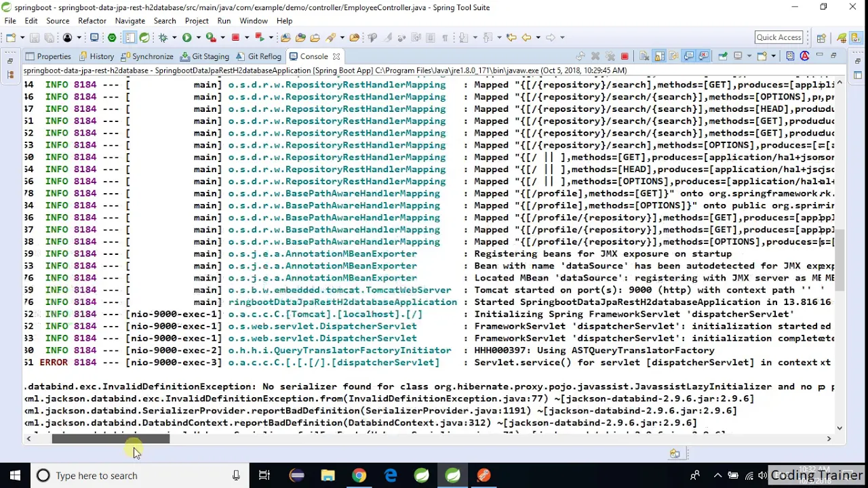The width and height of the screenshot is (868, 488).
Task: Switch to the Synchronize tab
Action: (x=147, y=56)
